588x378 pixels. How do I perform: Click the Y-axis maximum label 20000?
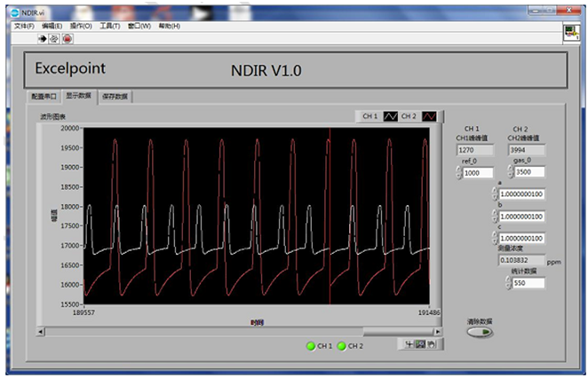70,128
